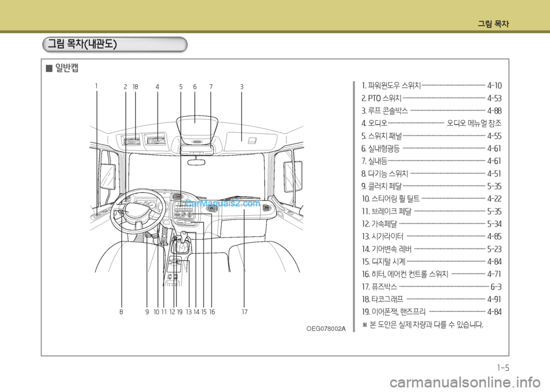Click diagram callout number 8
The width and height of the screenshot is (550, 392).
point(121,312)
